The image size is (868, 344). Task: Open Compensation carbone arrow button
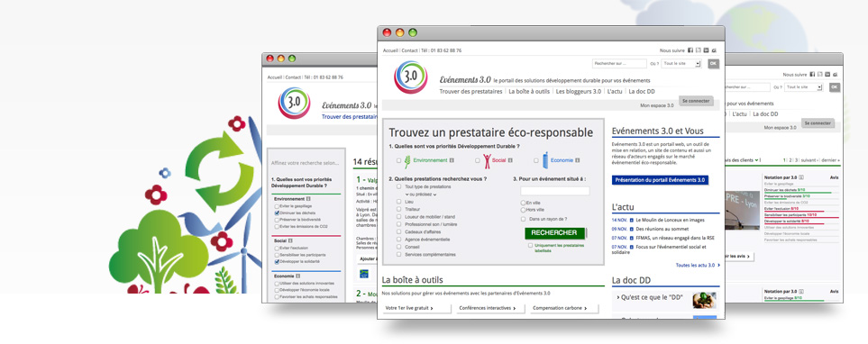point(564,308)
